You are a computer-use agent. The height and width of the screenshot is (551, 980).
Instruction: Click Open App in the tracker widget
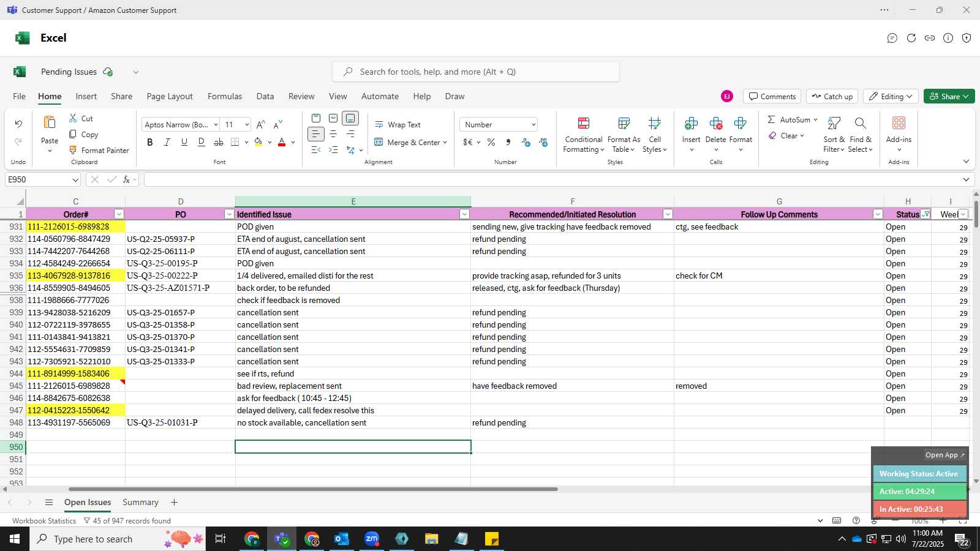[x=944, y=455]
